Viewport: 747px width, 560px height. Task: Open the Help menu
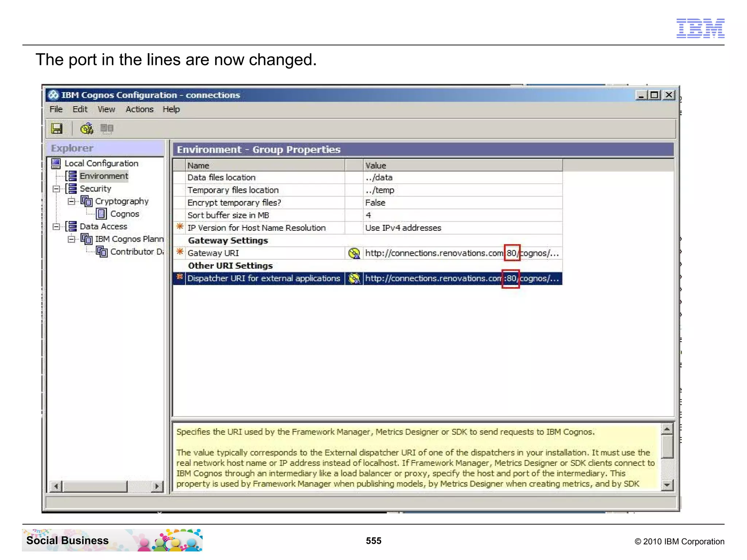171,109
